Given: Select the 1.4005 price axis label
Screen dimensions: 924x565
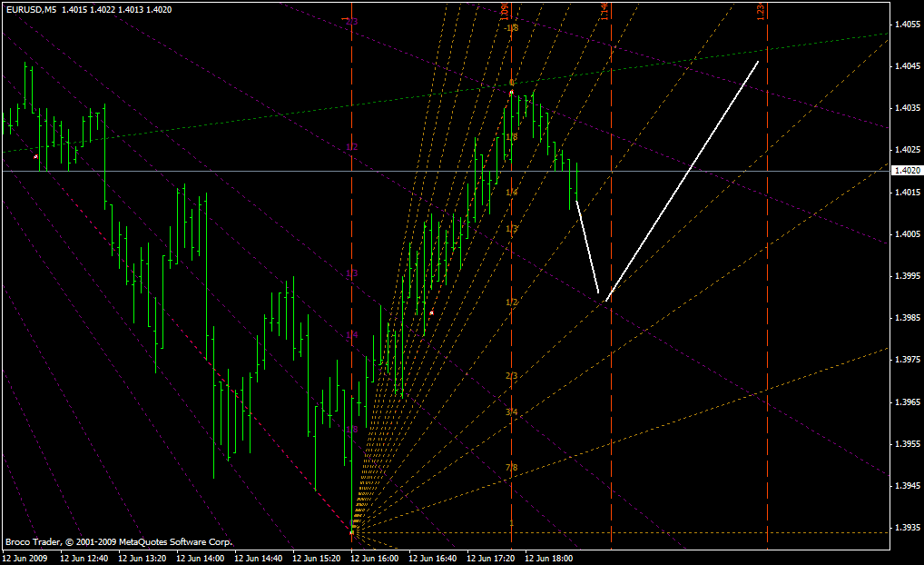Looking at the screenshot, I should click(907, 234).
